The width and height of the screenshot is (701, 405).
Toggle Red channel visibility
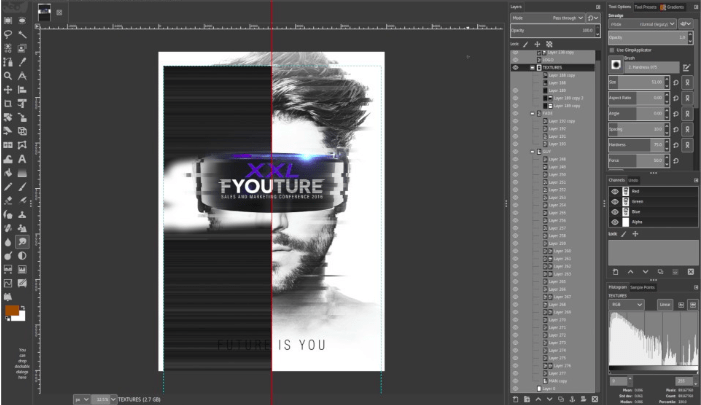click(x=615, y=191)
